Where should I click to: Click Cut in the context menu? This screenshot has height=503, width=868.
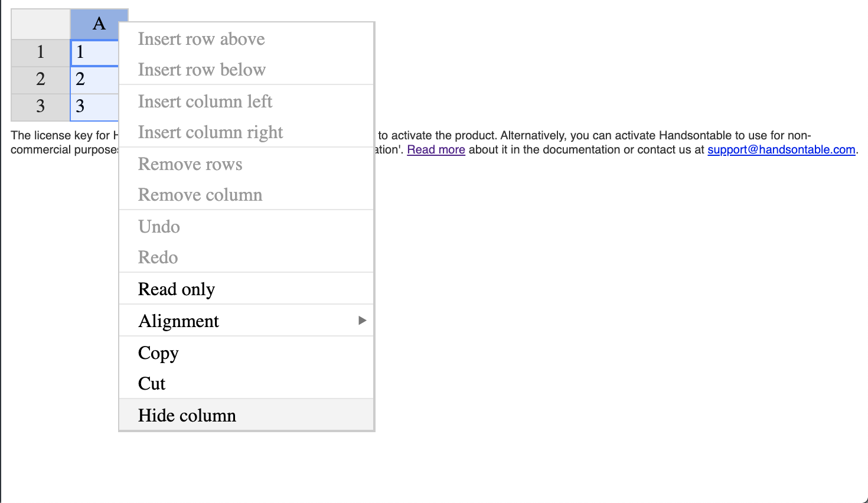coord(246,383)
